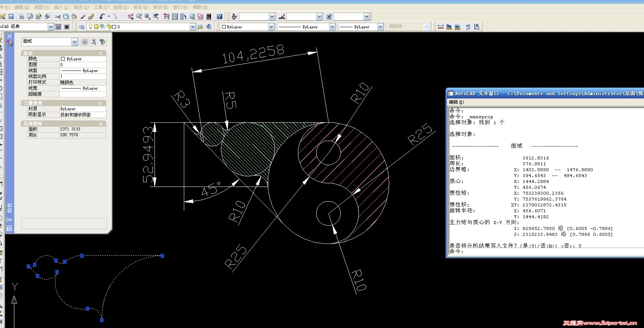Open the 格式(O) menu

click(81, 7)
